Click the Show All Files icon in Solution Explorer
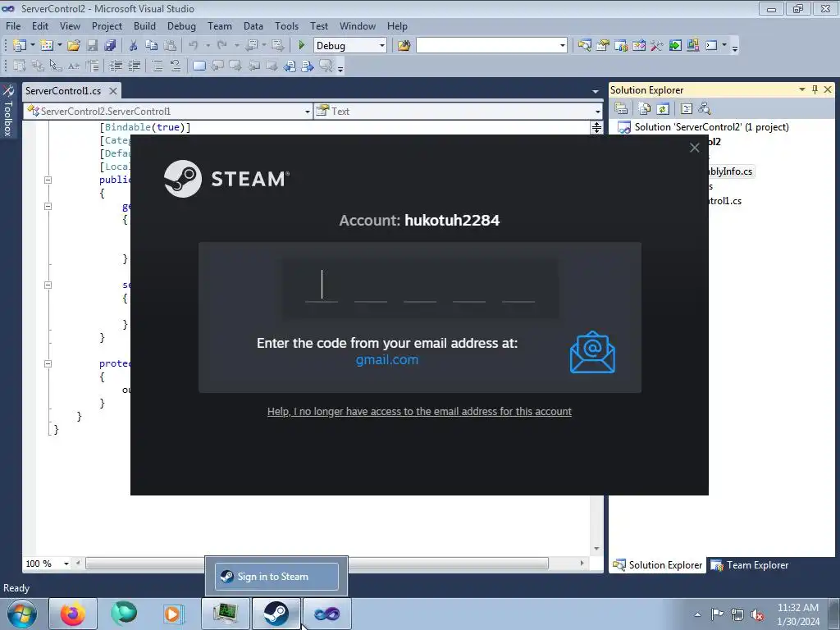 pos(645,109)
